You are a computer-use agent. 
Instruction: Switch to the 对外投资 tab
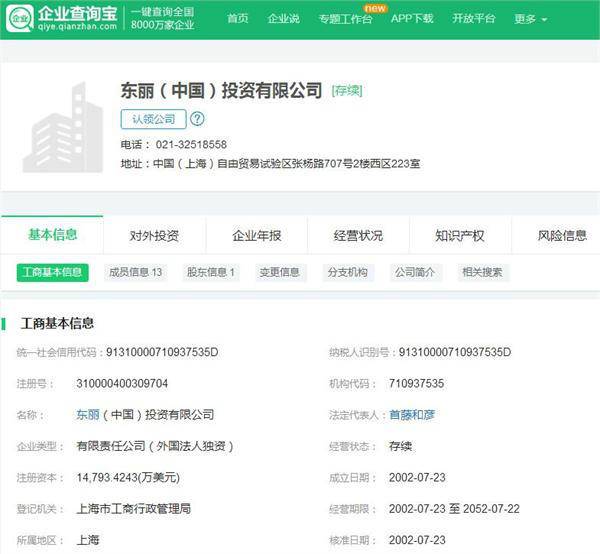[154, 236]
